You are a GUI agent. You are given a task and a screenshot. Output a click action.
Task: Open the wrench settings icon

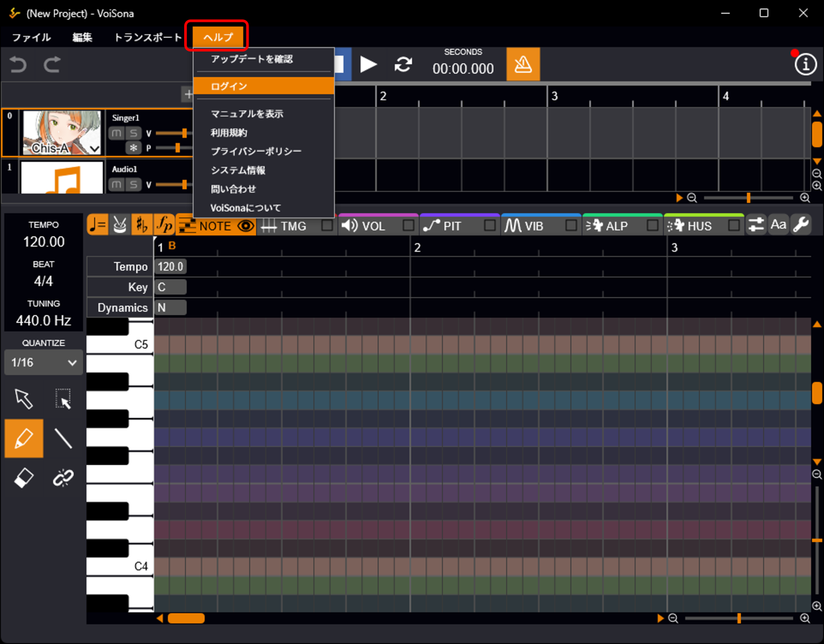click(801, 225)
